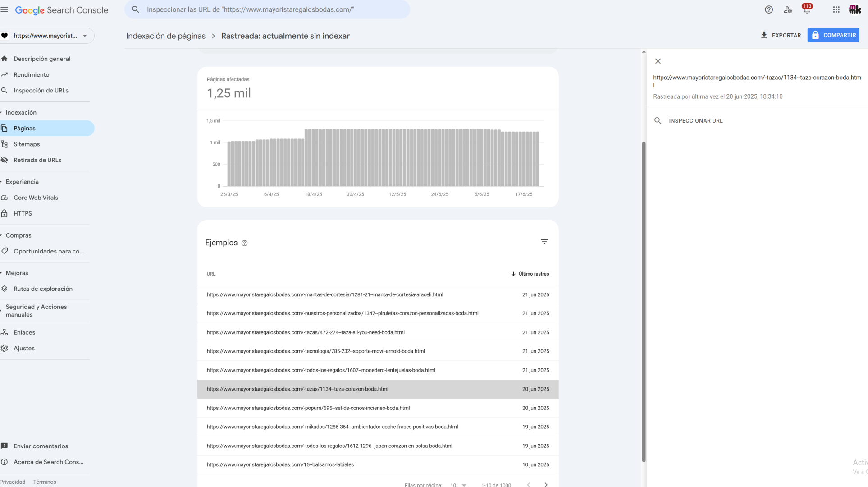868x487 pixels.
Task: Click the COMPARTIR button
Action: tap(833, 35)
